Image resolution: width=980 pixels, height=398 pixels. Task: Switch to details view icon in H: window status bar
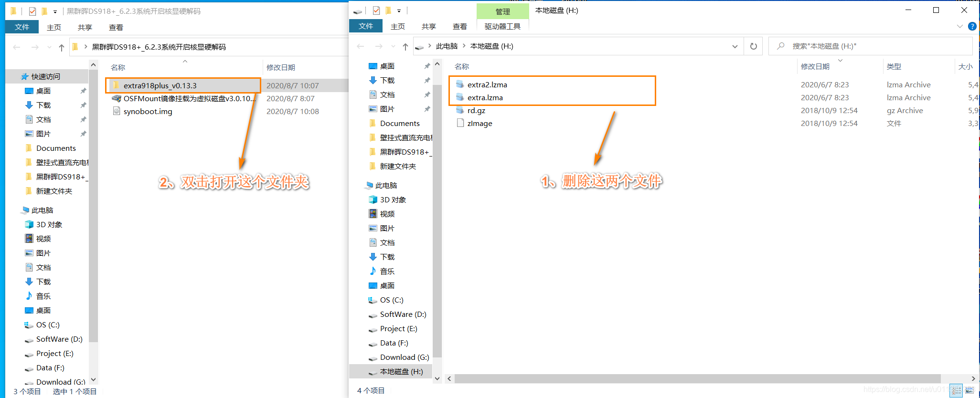[x=956, y=390]
